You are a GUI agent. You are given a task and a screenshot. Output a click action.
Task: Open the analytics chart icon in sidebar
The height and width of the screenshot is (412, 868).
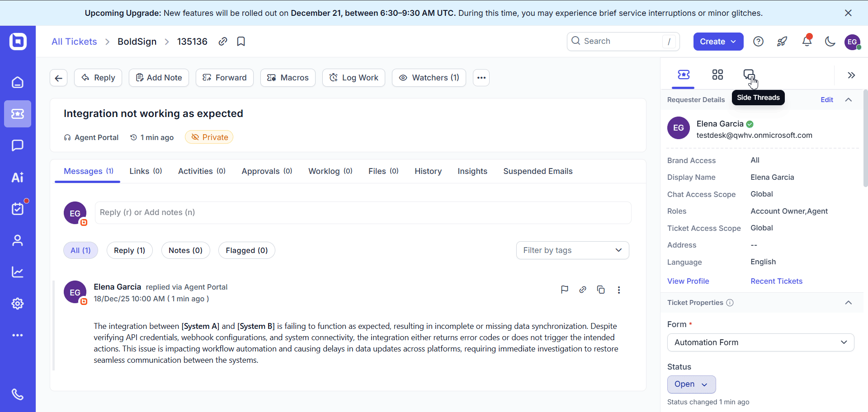pos(18,272)
